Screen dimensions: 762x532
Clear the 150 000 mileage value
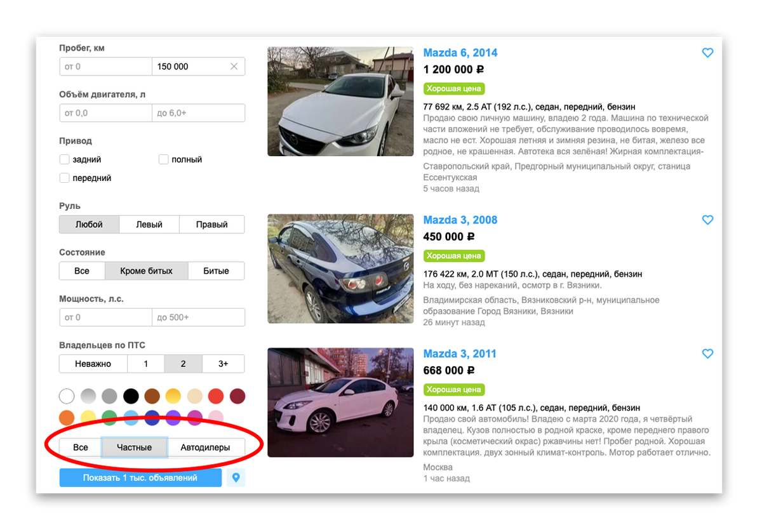[234, 67]
